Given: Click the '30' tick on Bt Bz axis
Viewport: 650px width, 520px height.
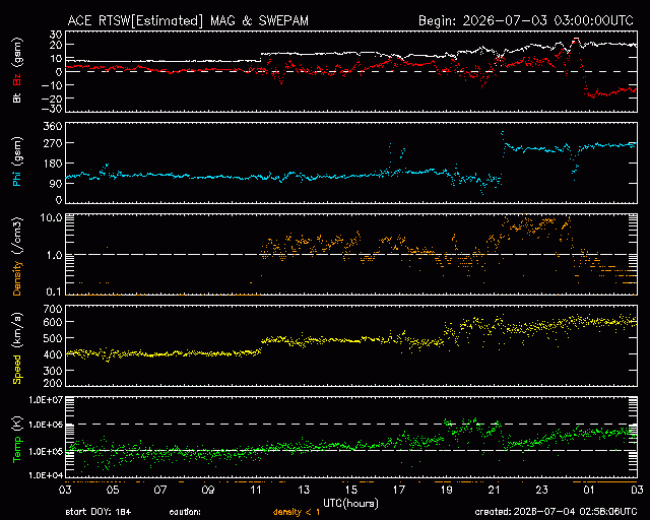Looking at the screenshot, I should coord(56,34).
